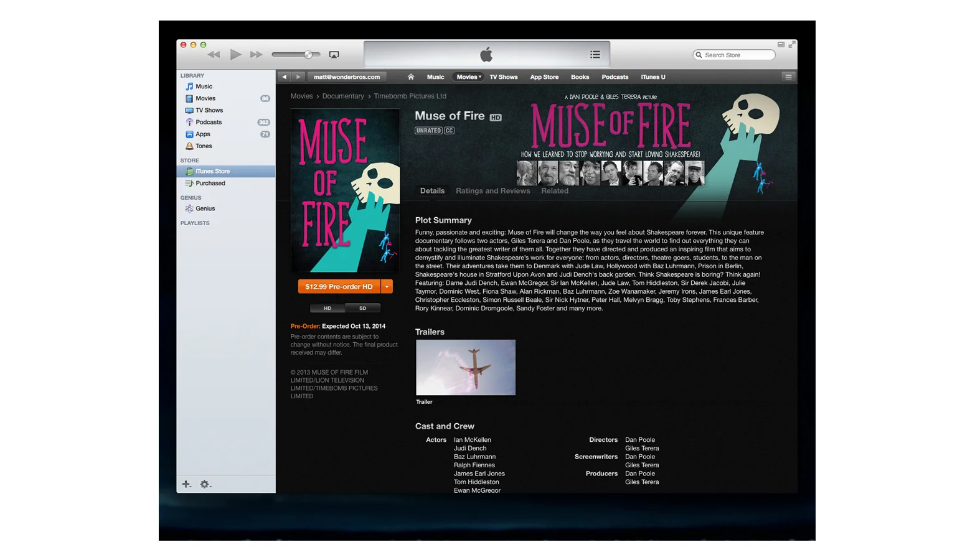Click the Podcasts 362 count badge
The height and width of the screenshot is (560, 975).
pos(263,123)
